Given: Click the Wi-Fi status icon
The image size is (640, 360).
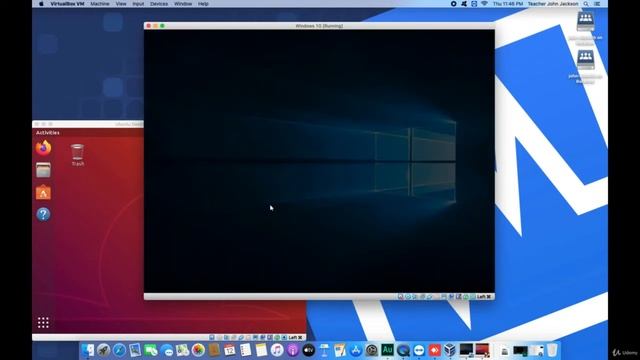Looking at the screenshot, I should tap(484, 4).
